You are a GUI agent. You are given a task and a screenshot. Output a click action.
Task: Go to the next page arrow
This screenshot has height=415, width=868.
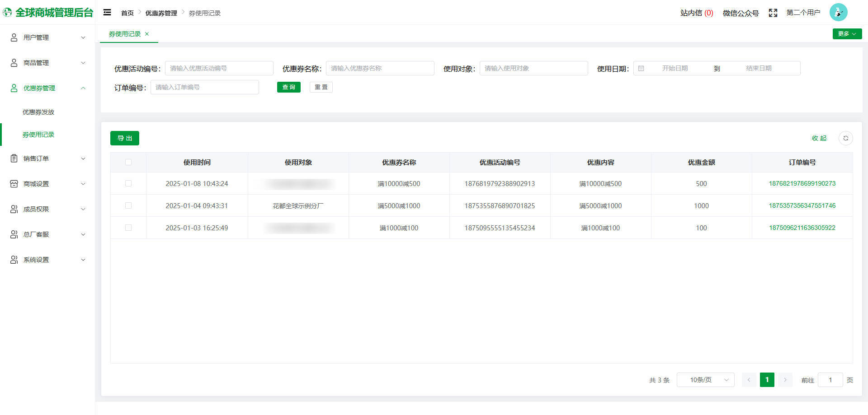click(x=785, y=380)
